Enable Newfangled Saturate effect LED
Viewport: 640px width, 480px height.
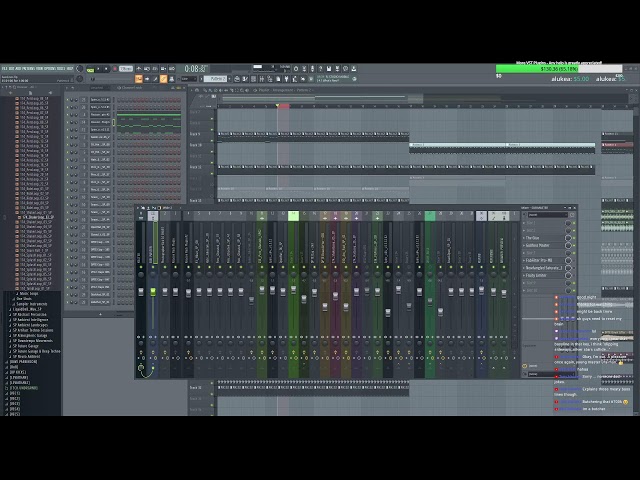click(x=574, y=268)
